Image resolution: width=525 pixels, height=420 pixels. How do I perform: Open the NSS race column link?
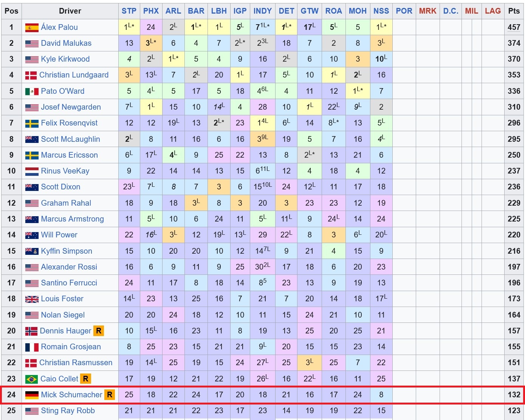pyautogui.click(x=381, y=11)
